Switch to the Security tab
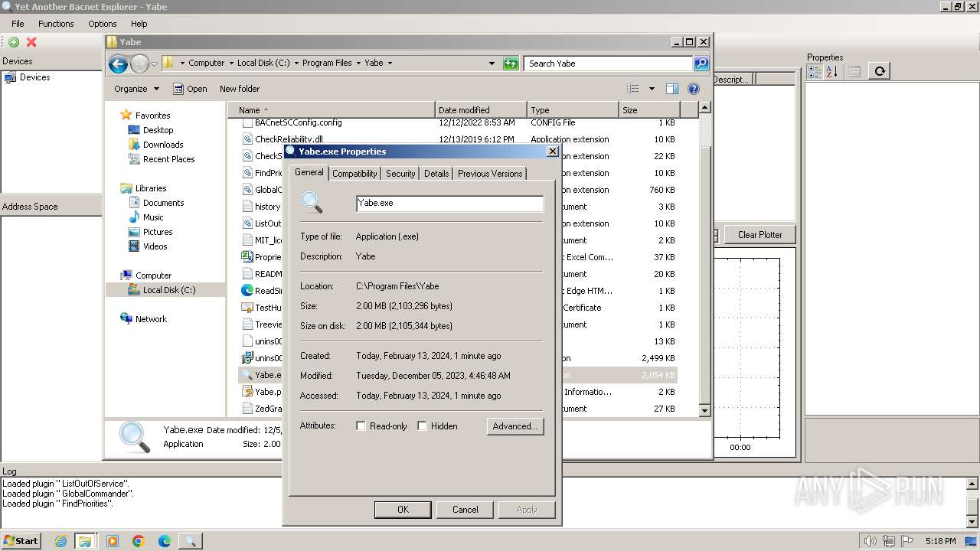This screenshot has height=551, width=980. click(x=400, y=174)
